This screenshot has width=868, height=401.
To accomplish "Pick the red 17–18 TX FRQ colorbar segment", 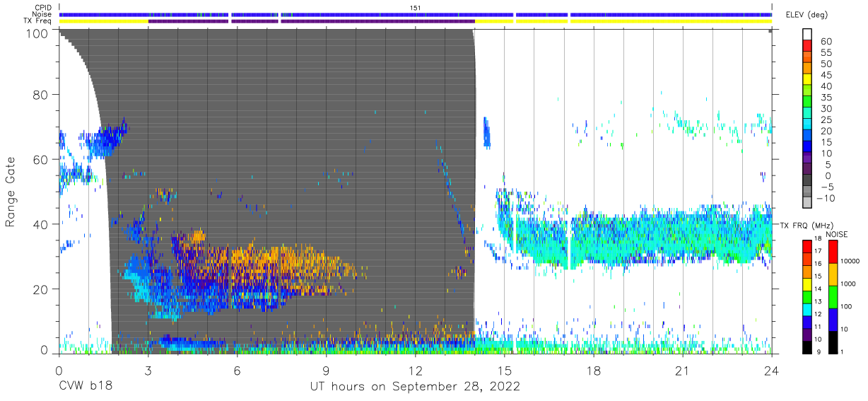I will click(807, 247).
